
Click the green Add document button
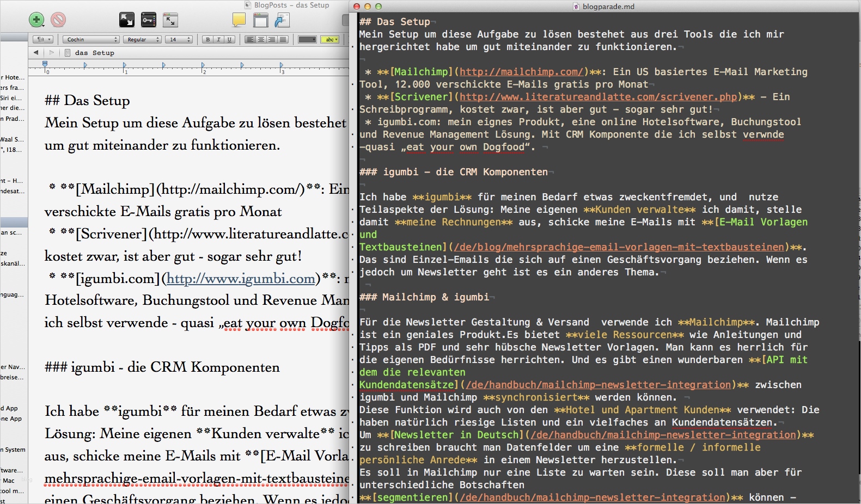tap(36, 20)
